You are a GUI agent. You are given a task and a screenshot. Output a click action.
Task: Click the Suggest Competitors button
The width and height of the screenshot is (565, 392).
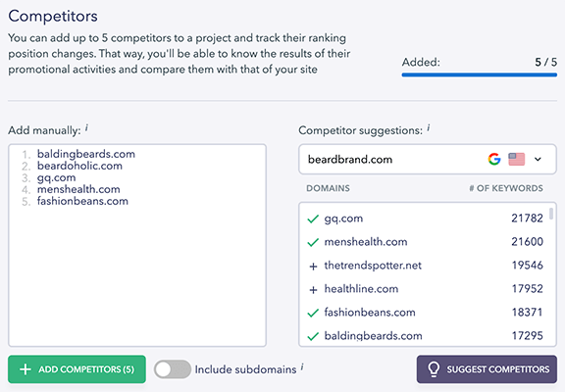(x=487, y=369)
